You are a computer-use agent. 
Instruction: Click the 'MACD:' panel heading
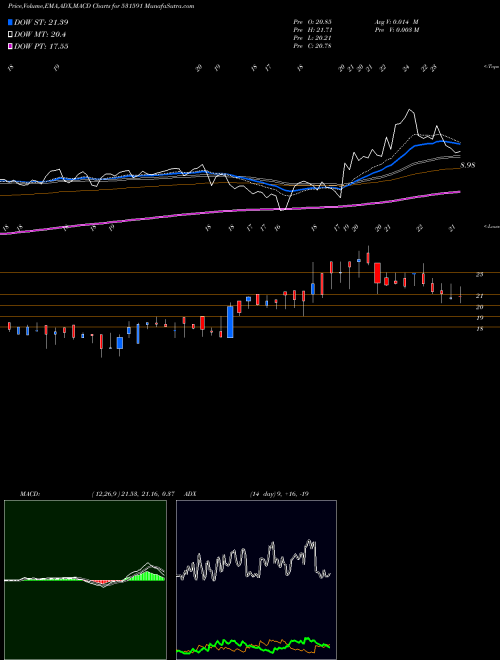tap(30, 494)
